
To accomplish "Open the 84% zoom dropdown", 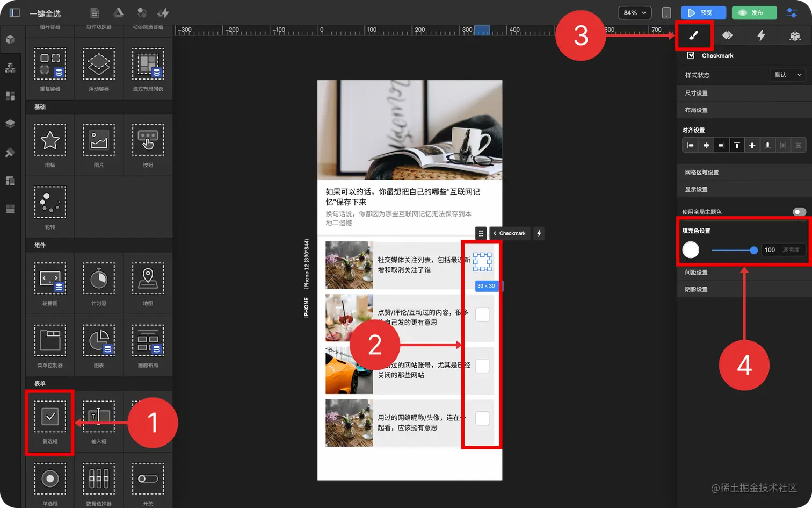I will click(x=635, y=13).
